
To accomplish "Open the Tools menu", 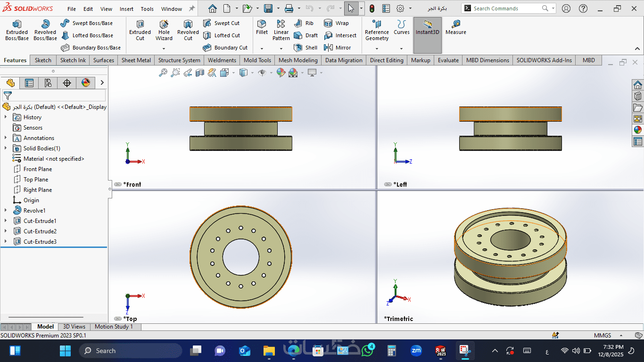I will 147,9.
